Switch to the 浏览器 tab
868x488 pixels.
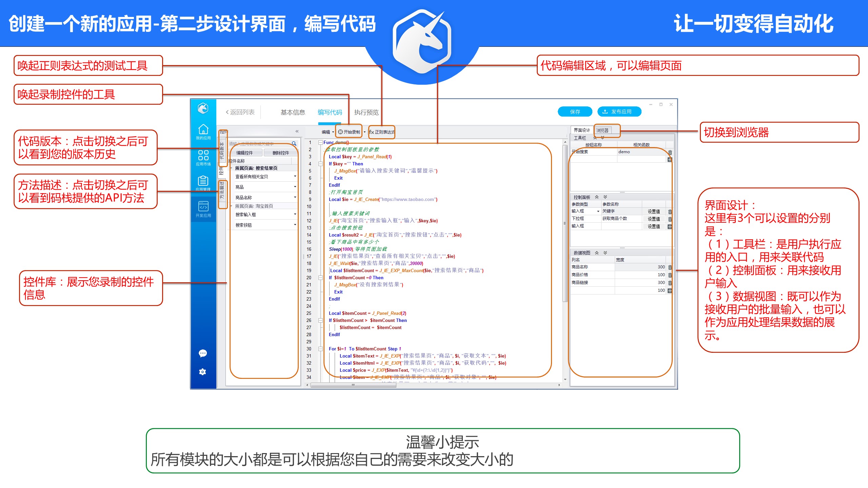point(602,130)
